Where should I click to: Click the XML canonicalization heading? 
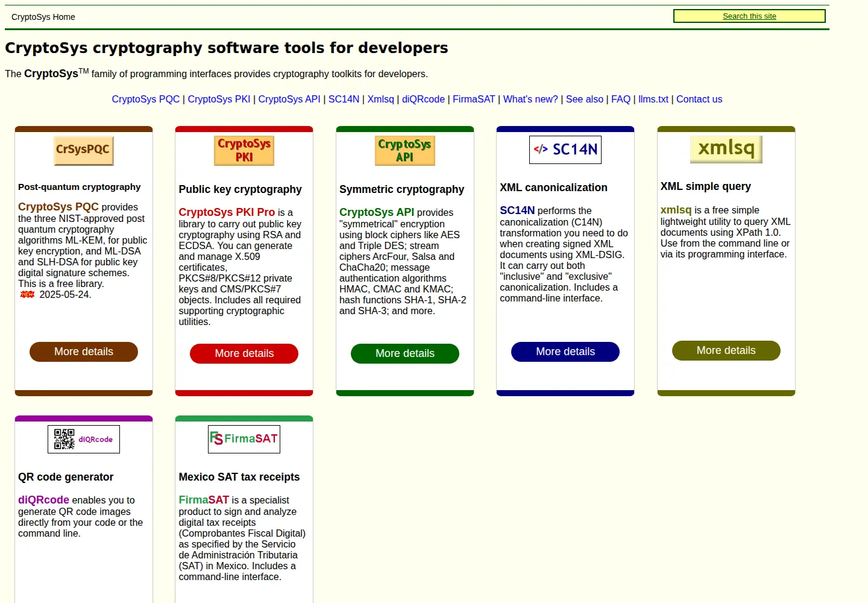(553, 188)
